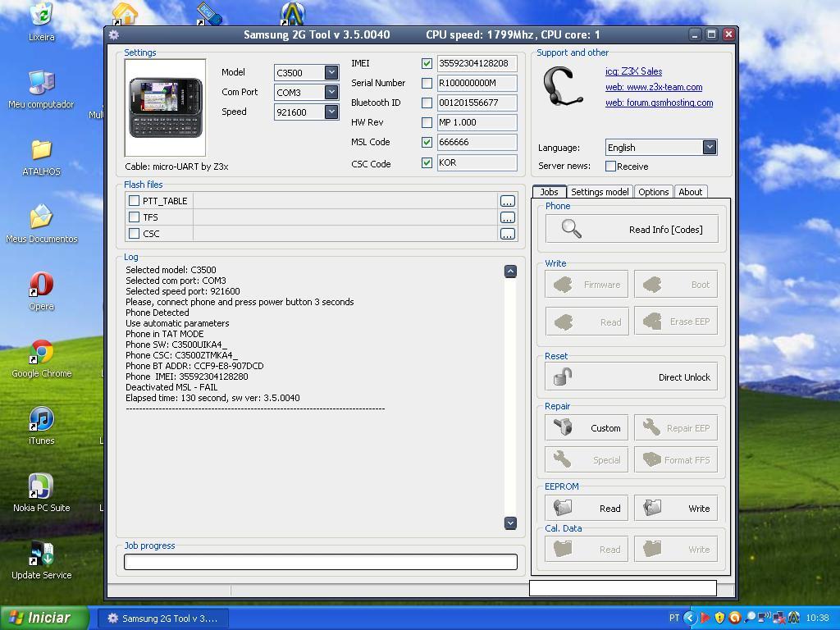Enable the Serial Number checkbox
The width and height of the screenshot is (840, 630).
click(x=427, y=83)
